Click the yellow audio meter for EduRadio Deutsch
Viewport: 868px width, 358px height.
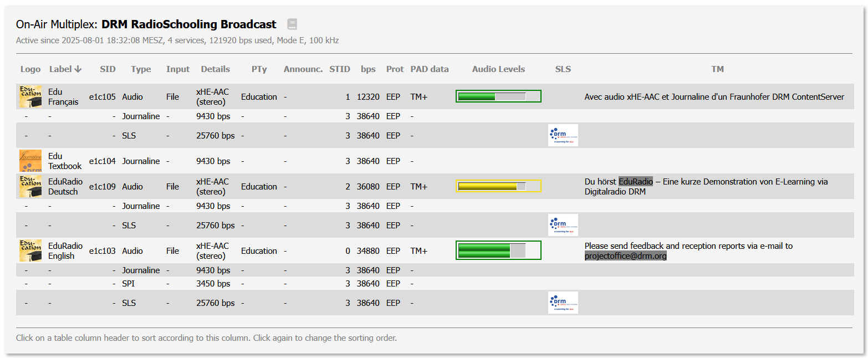(x=498, y=185)
